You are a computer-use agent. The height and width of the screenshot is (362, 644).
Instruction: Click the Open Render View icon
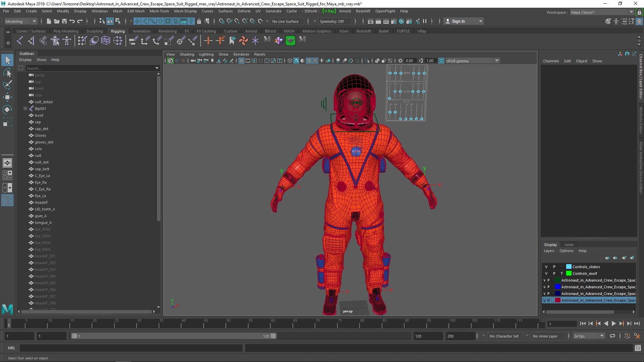[370, 21]
